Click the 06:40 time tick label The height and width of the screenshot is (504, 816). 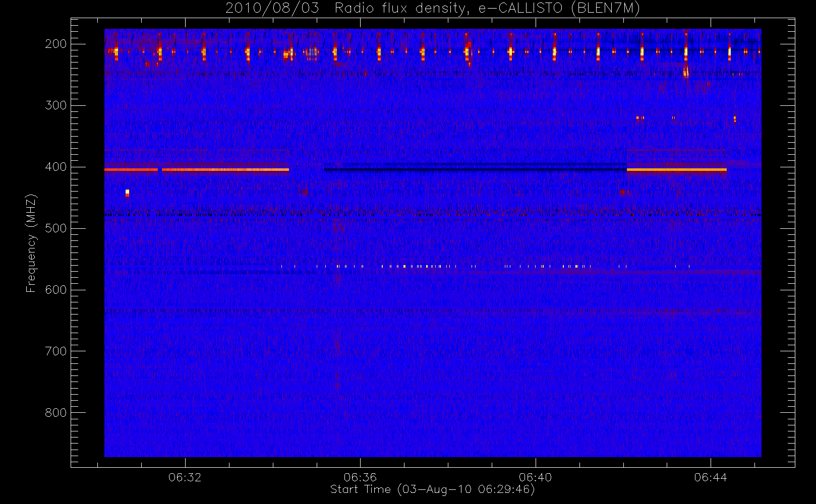tap(535, 477)
